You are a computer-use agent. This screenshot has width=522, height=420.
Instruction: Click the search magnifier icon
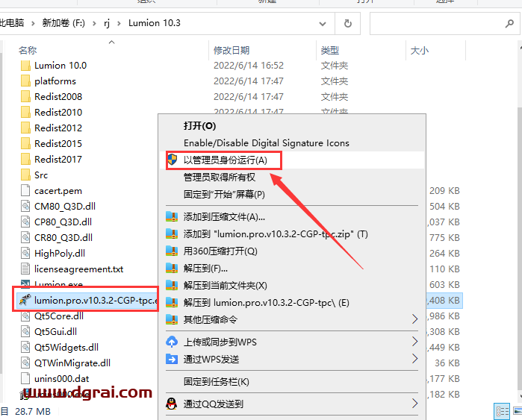(x=509, y=23)
